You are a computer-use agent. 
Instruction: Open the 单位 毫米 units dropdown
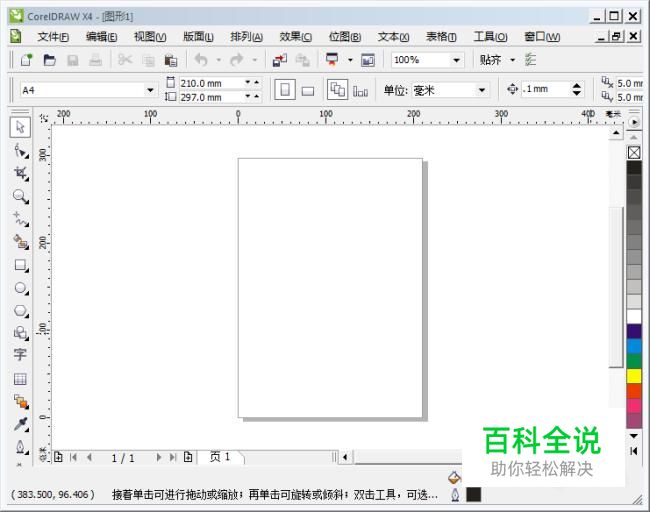(481, 90)
